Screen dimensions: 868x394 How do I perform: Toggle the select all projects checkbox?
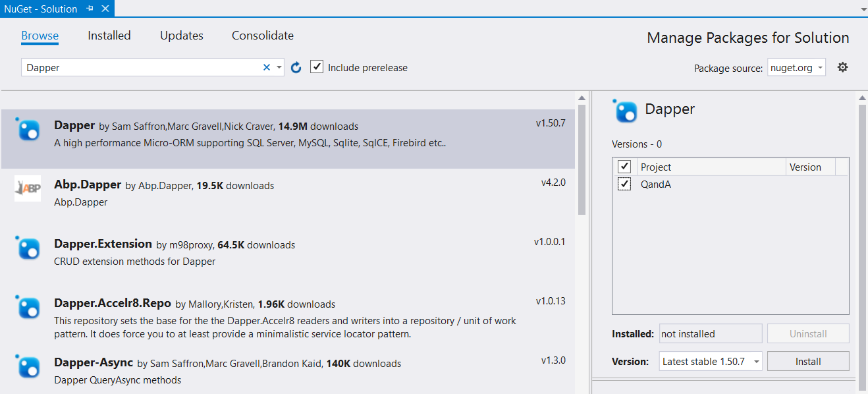[x=624, y=167]
